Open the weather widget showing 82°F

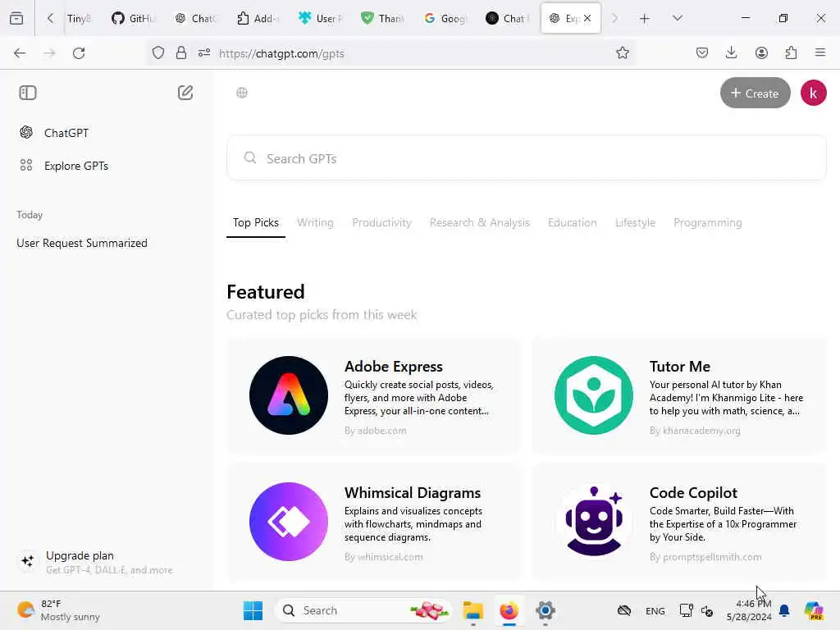click(x=58, y=610)
